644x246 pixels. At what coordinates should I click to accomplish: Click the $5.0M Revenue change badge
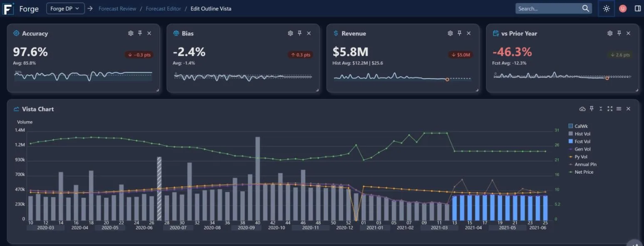coord(461,55)
